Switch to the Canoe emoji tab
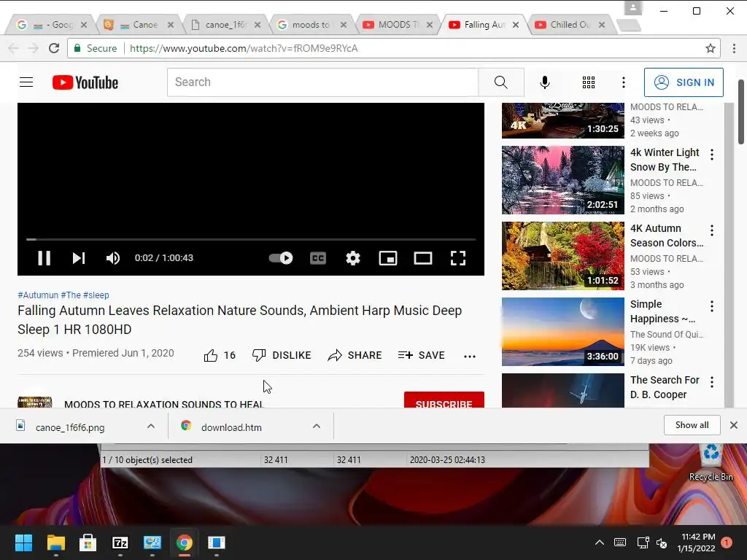747x560 pixels. (x=139, y=25)
